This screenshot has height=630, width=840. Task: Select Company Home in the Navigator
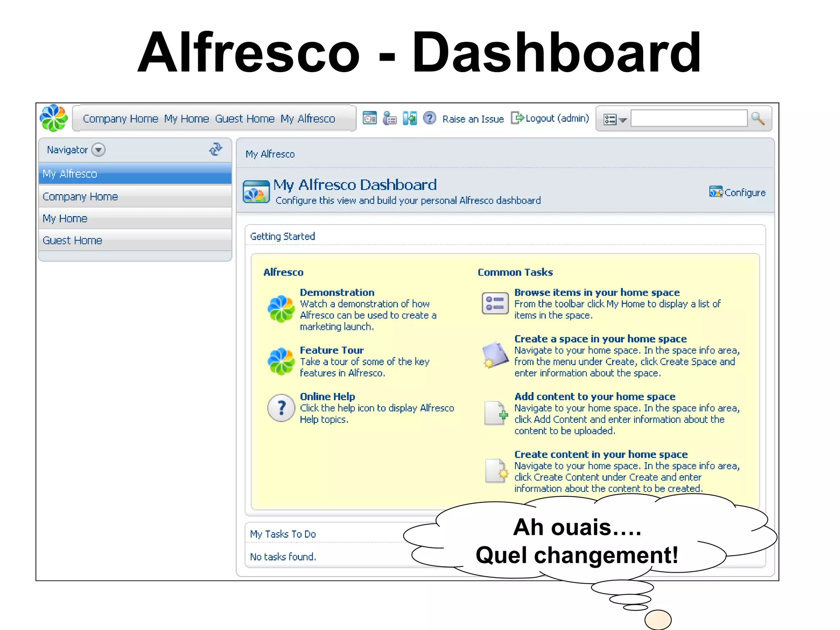click(x=135, y=196)
